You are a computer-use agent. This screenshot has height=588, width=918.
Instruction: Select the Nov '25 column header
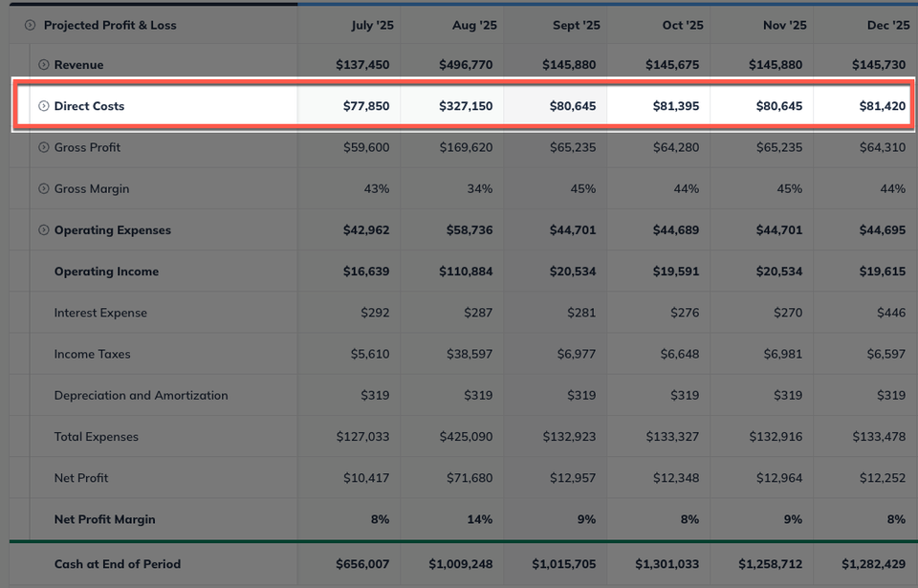784,25
